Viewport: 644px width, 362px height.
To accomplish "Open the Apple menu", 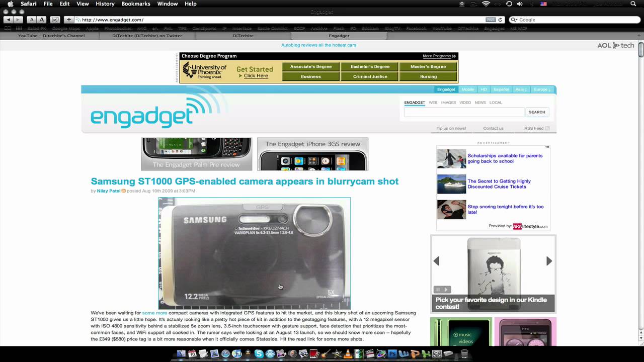I will point(10,4).
